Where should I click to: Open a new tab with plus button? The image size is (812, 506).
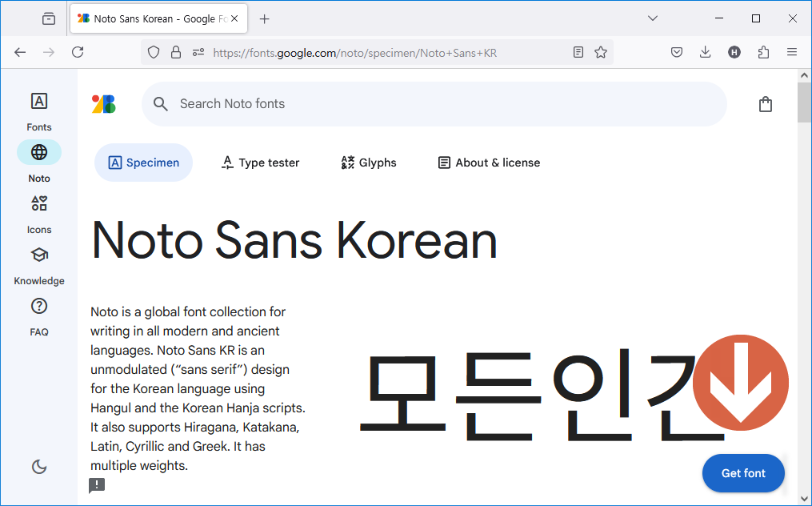[x=265, y=19]
